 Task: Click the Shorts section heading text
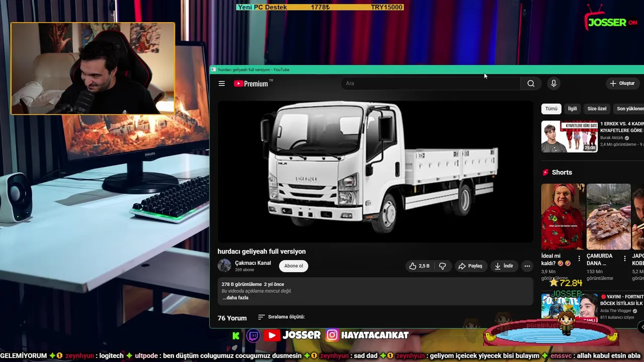click(562, 172)
